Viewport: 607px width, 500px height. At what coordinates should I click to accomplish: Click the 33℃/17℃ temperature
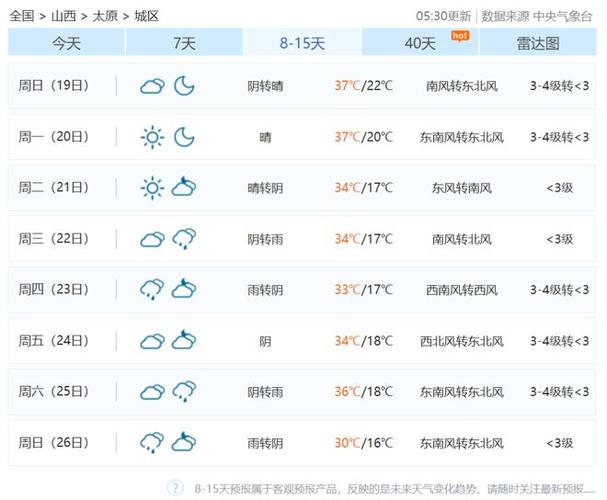pos(364,289)
